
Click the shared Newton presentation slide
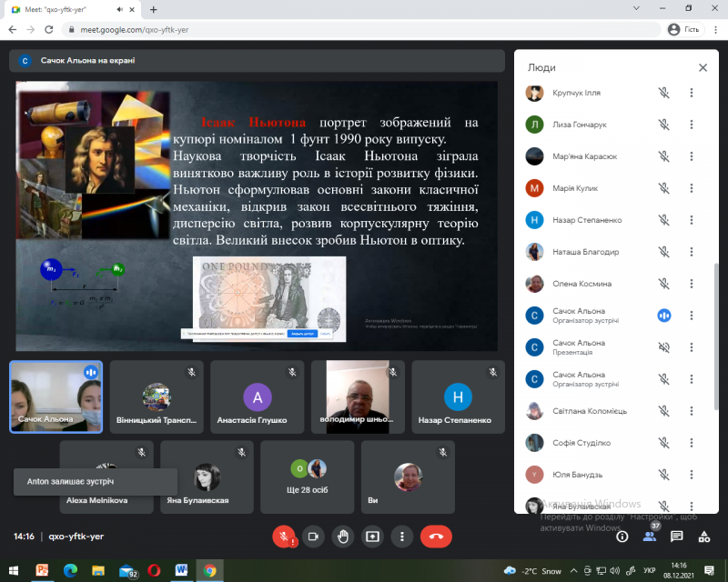pyautogui.click(x=257, y=216)
